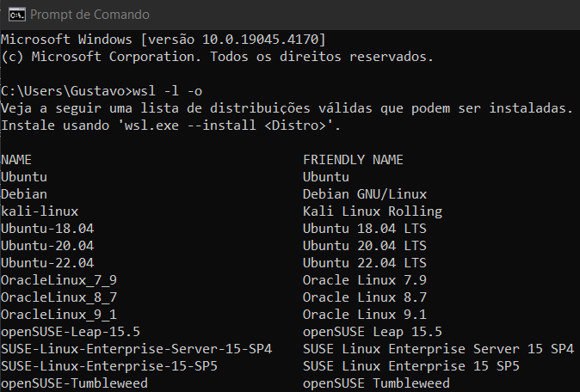Screen dimensions: 580x392
Task: Click the FRIENDLY NAME column header
Action: 353,160
